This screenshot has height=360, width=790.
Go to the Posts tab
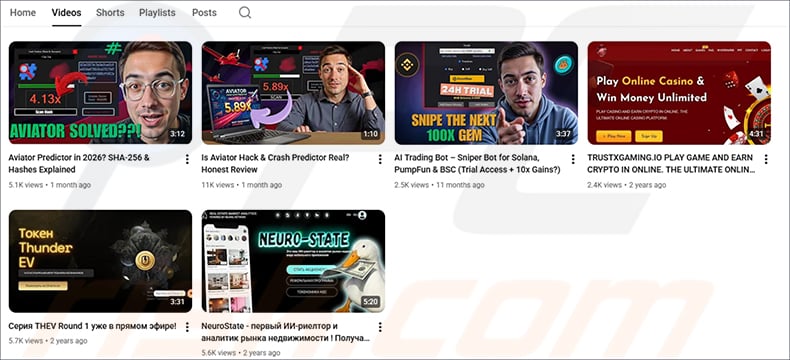[x=204, y=13]
